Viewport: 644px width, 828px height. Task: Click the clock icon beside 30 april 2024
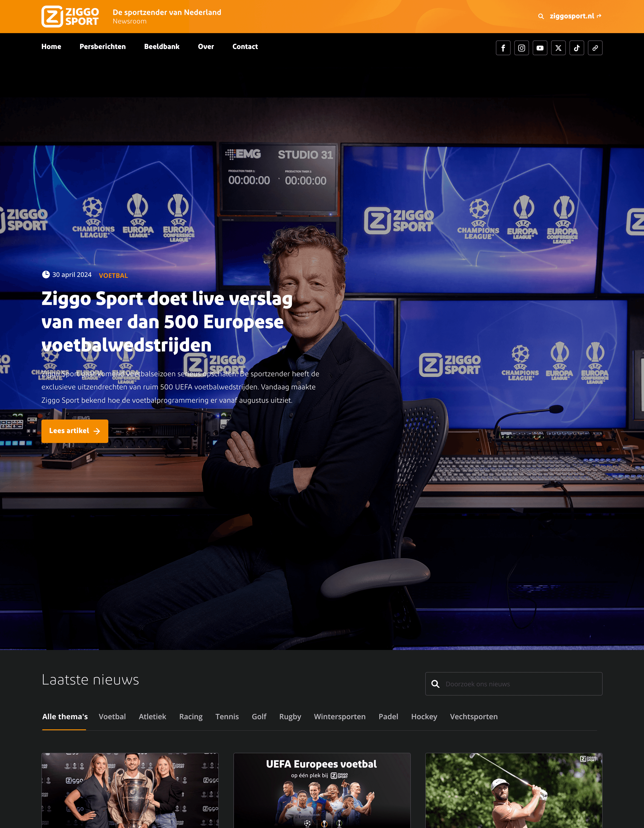[46, 274]
